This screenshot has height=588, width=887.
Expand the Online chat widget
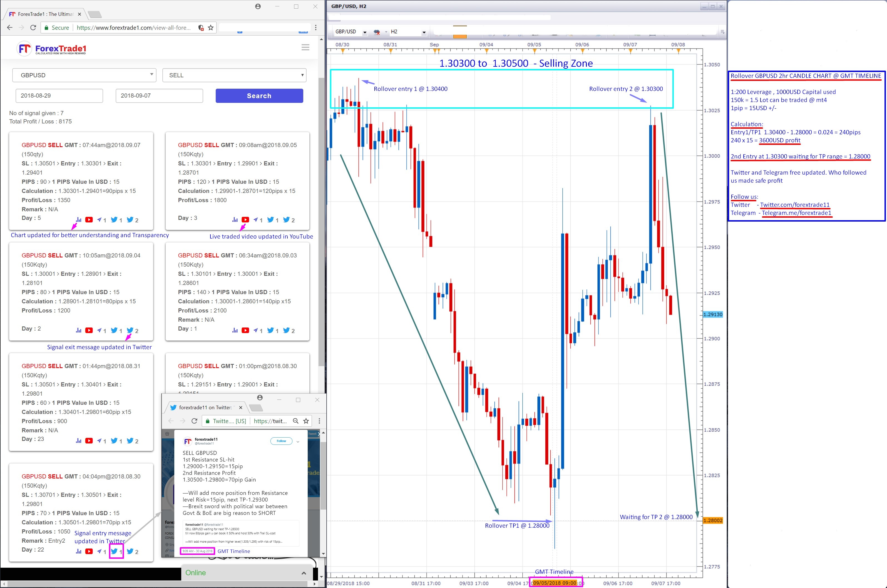point(304,573)
